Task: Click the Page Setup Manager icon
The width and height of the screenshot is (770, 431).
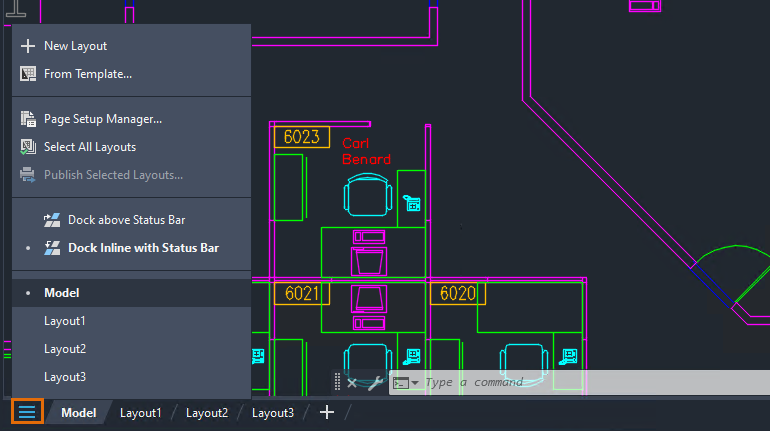Action: [x=28, y=119]
